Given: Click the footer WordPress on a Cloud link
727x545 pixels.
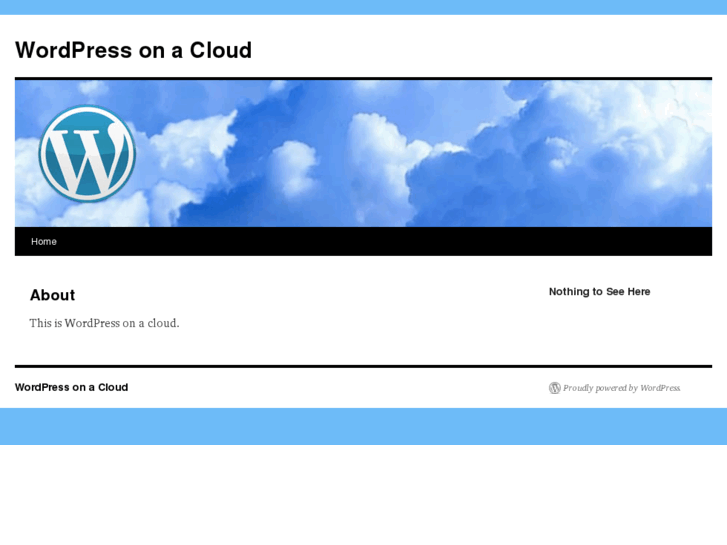Looking at the screenshot, I should [71, 387].
